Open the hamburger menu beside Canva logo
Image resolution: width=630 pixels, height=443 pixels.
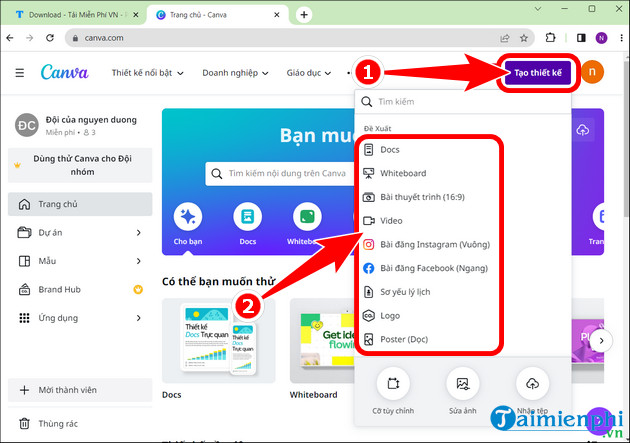tap(20, 73)
